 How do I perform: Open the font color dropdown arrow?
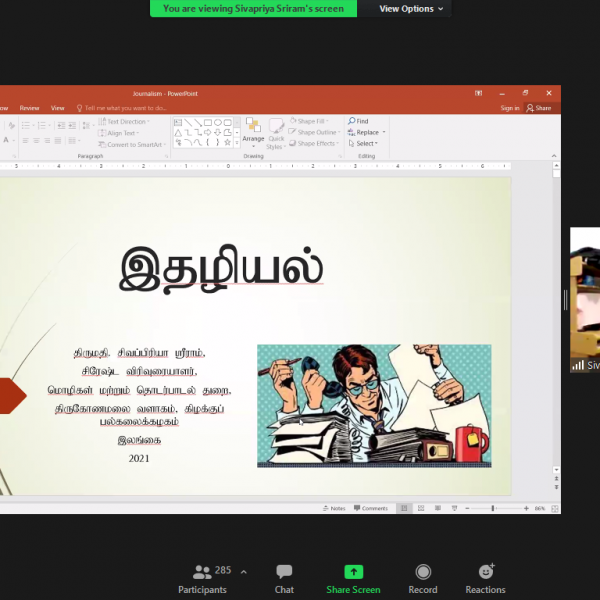tap(14, 140)
